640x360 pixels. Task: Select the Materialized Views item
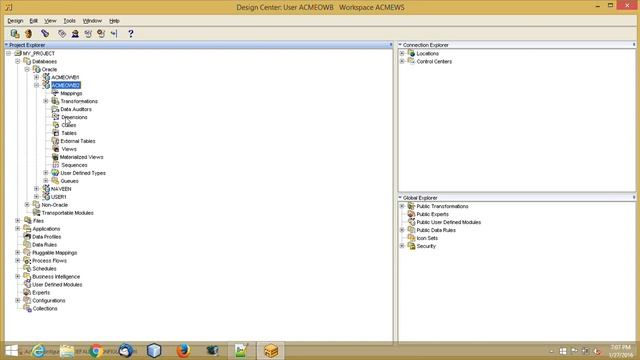pyautogui.click(x=81, y=157)
